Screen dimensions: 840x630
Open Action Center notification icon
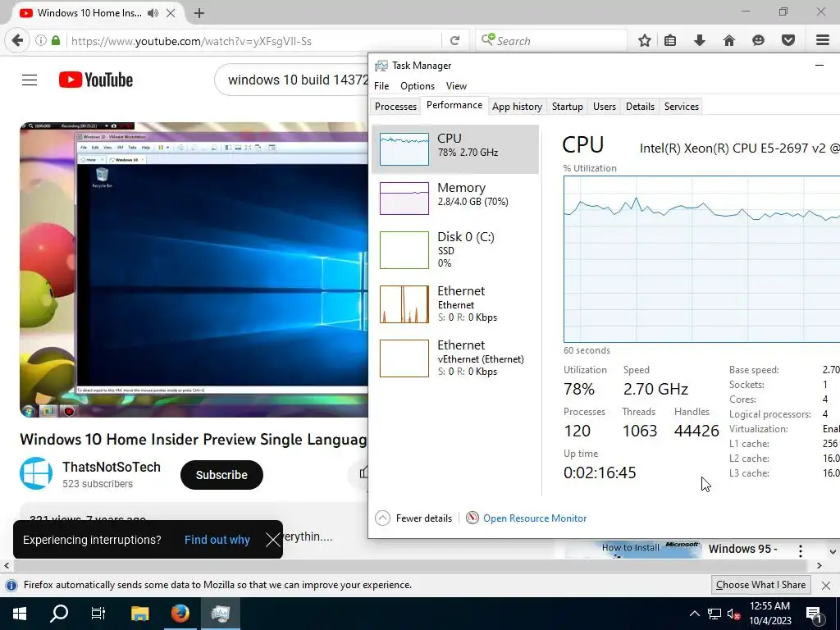(x=815, y=614)
